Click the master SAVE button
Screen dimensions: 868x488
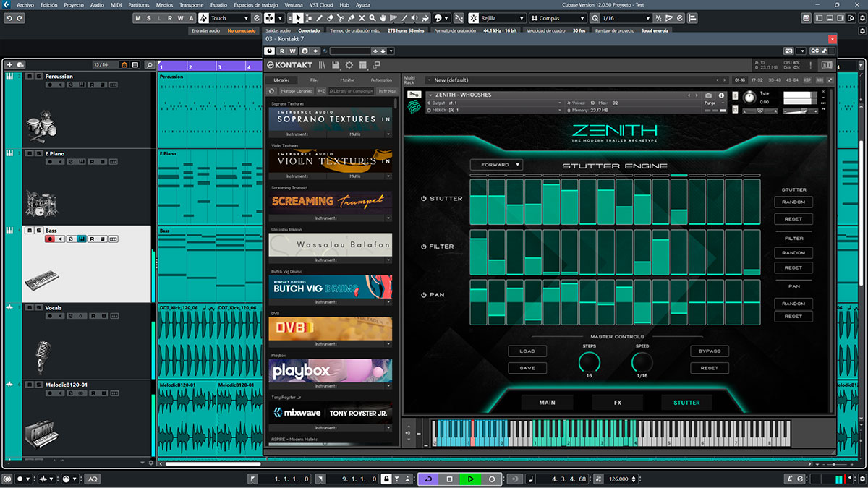(x=527, y=368)
